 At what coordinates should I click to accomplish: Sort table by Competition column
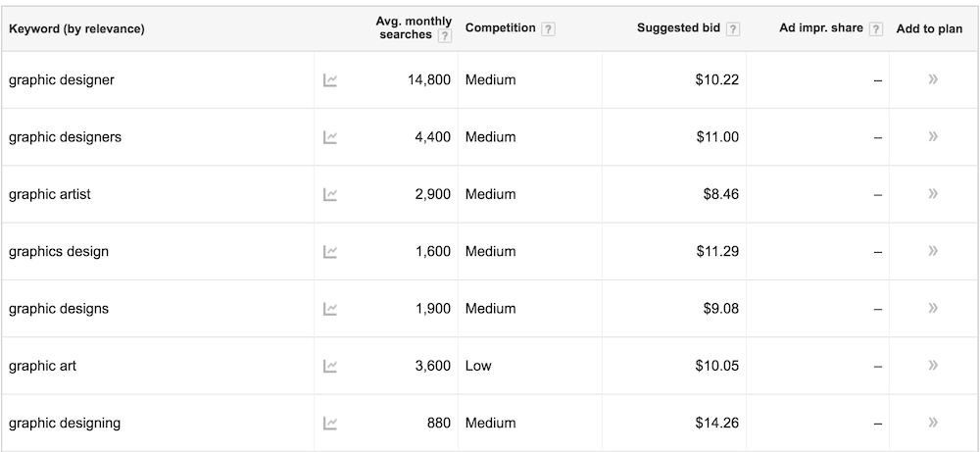pyautogui.click(x=500, y=28)
